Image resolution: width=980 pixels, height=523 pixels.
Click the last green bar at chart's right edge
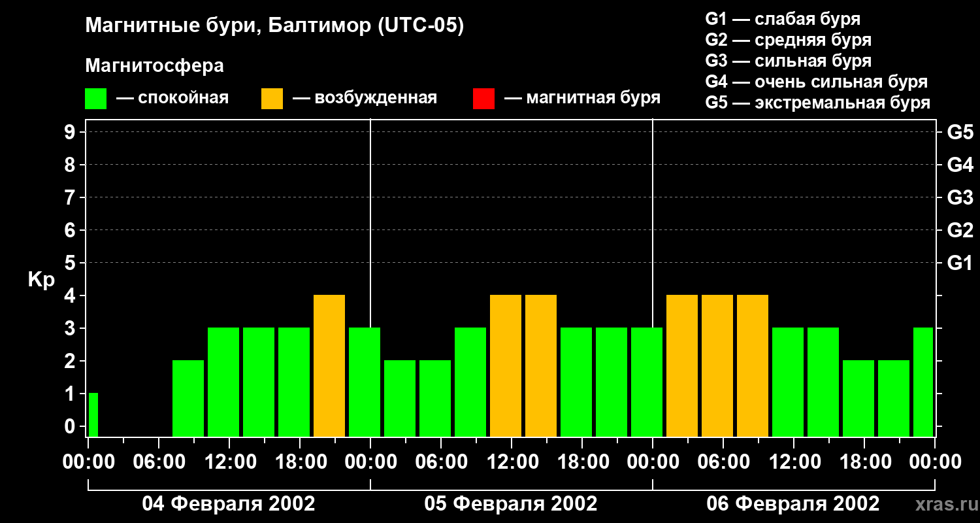(923, 382)
